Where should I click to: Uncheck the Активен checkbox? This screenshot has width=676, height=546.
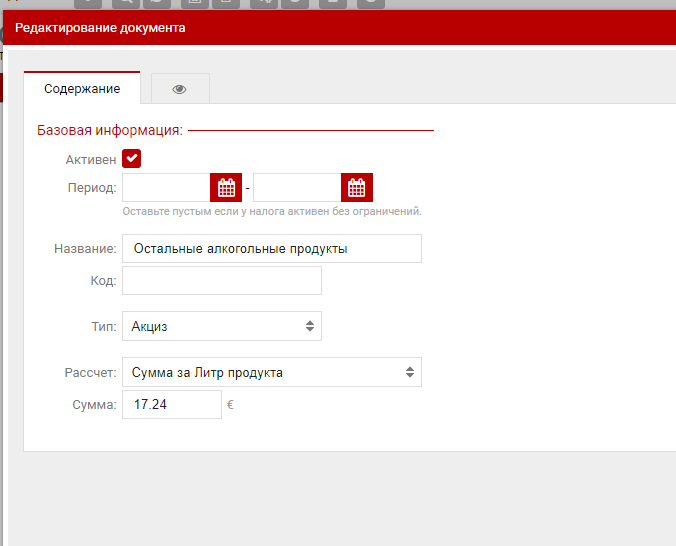(x=131, y=159)
